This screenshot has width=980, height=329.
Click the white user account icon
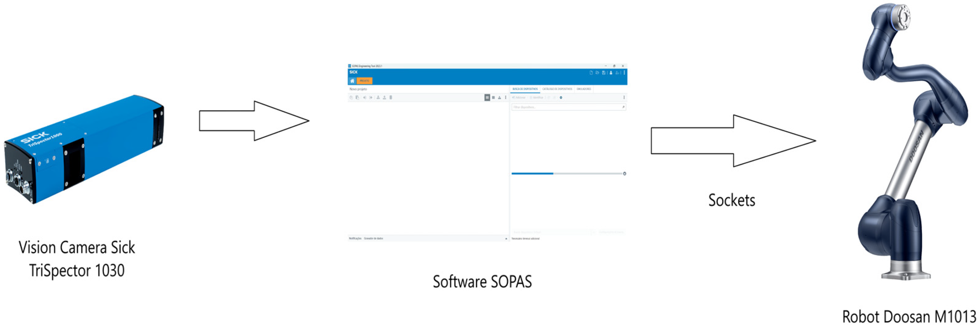tap(611, 73)
